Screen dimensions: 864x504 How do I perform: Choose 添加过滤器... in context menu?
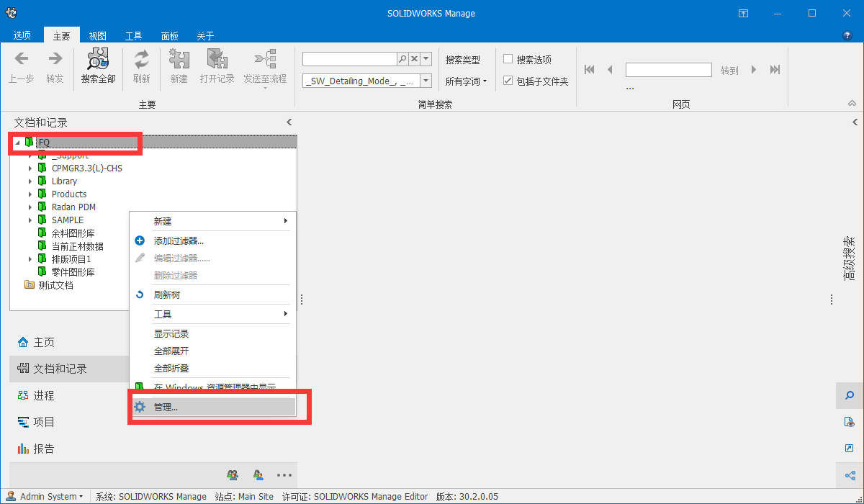212,241
